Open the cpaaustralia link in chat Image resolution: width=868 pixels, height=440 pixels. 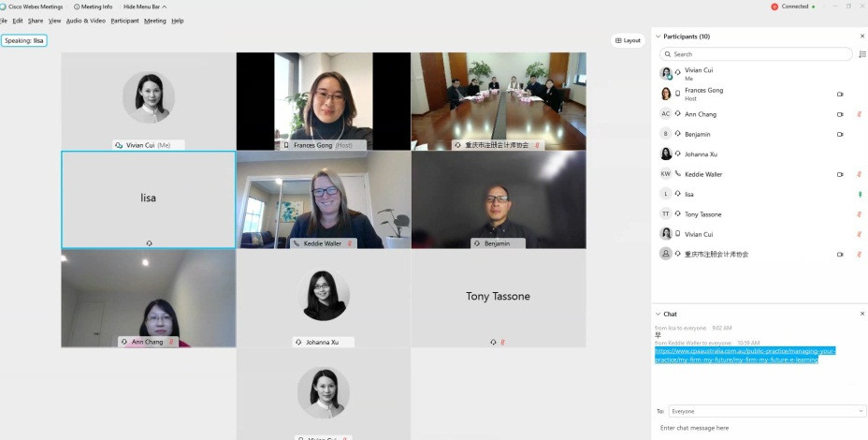click(x=745, y=355)
